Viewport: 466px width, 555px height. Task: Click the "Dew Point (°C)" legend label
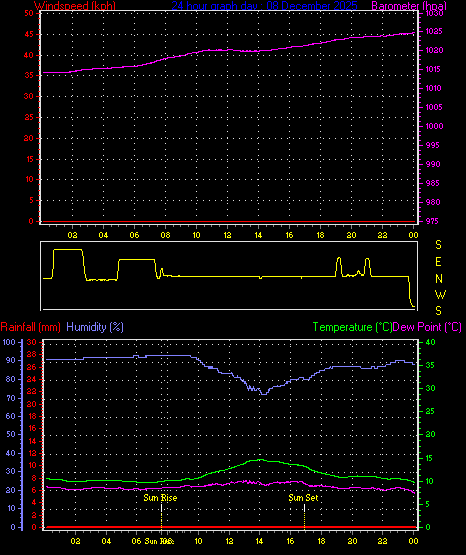427,327
